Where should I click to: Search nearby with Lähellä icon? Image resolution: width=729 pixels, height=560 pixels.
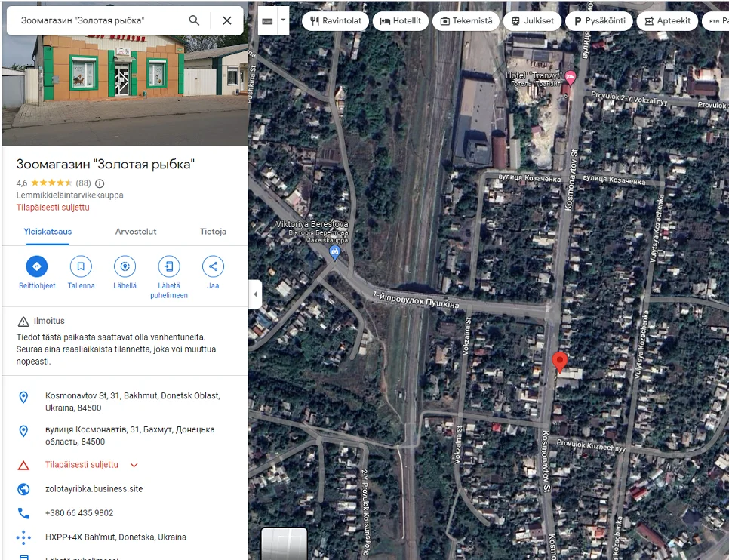click(x=125, y=266)
